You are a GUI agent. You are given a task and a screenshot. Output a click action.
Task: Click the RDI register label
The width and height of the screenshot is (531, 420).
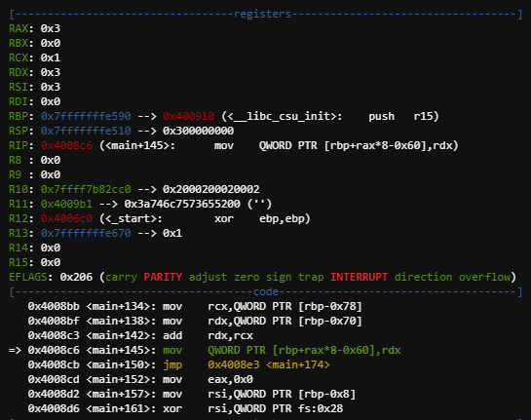pos(19,101)
